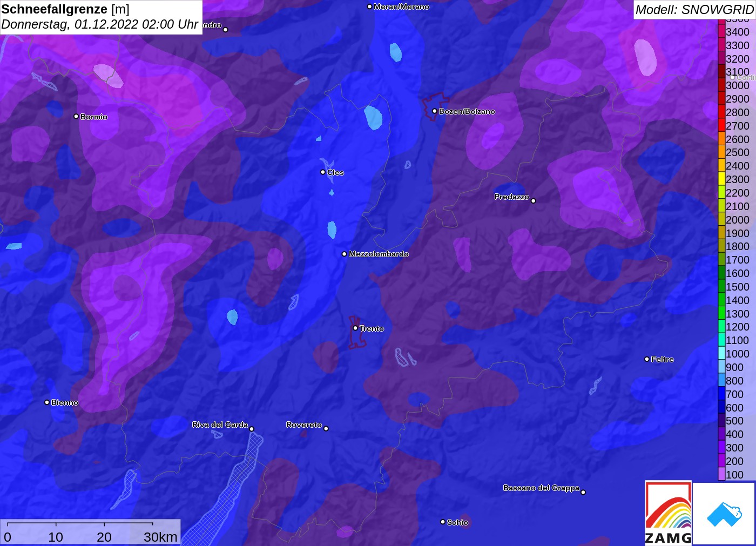Click the 700 m blue legend swatch

coord(721,394)
